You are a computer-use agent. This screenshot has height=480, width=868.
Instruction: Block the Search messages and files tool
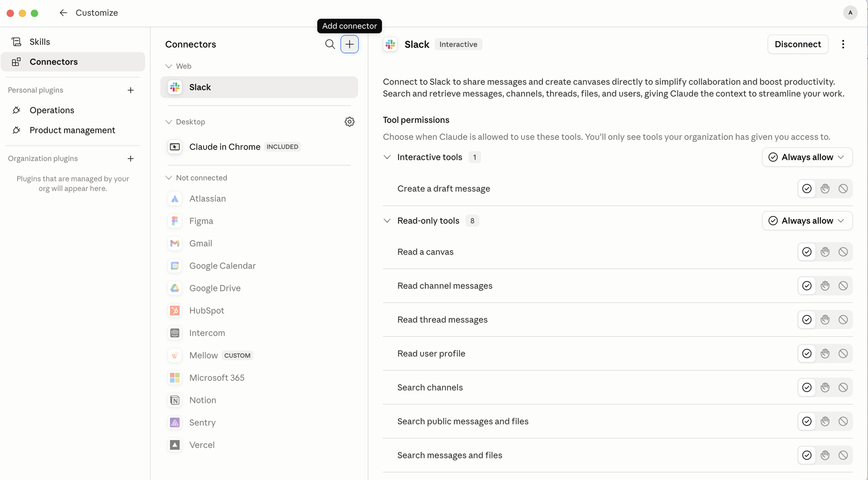[843, 456]
